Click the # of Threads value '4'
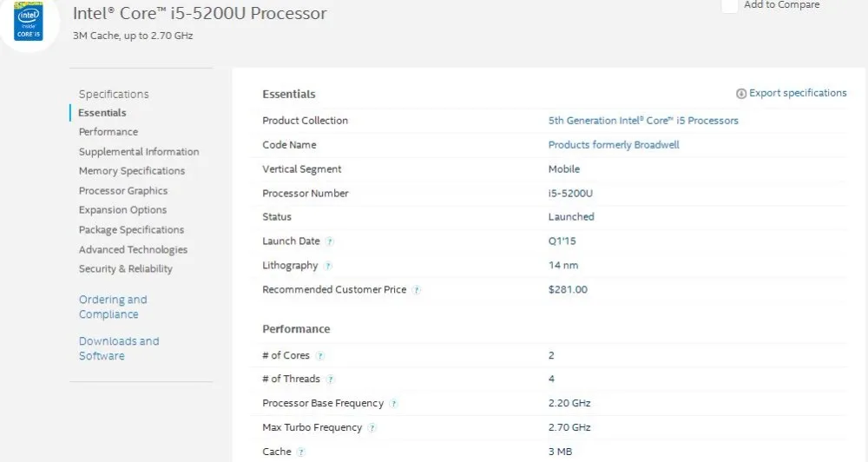868x462 pixels. [551, 379]
